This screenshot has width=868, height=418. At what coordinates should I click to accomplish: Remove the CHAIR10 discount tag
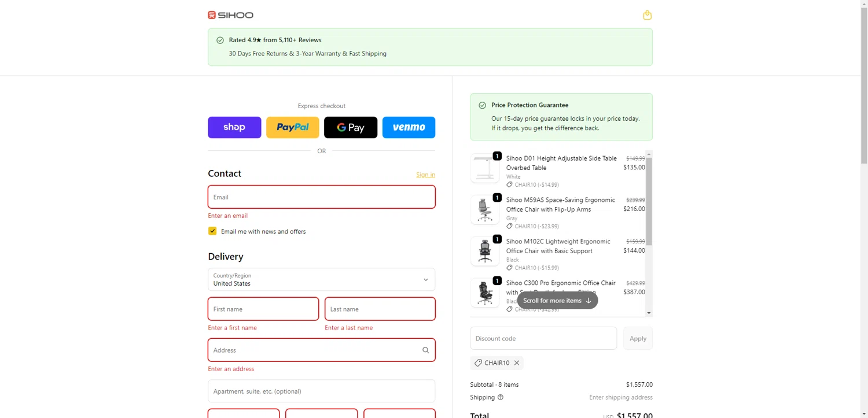pos(517,363)
